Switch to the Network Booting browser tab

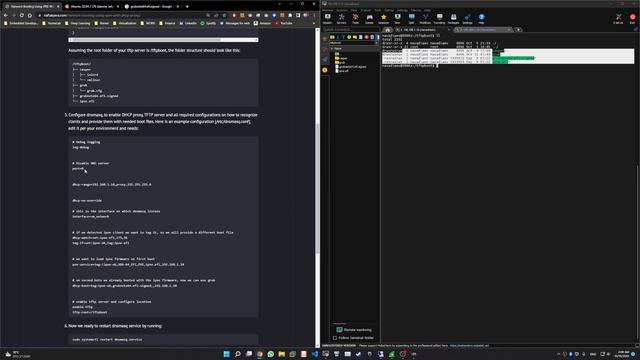tap(31, 7)
